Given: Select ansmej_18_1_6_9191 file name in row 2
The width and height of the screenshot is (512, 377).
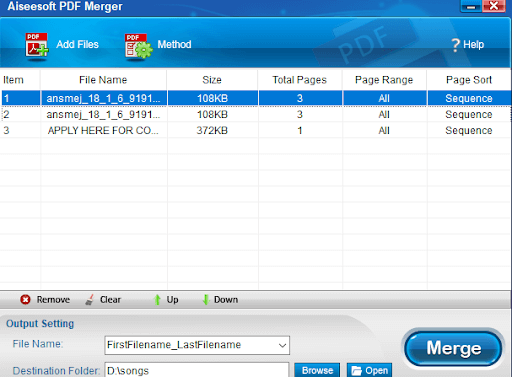Looking at the screenshot, I should coord(104,114).
